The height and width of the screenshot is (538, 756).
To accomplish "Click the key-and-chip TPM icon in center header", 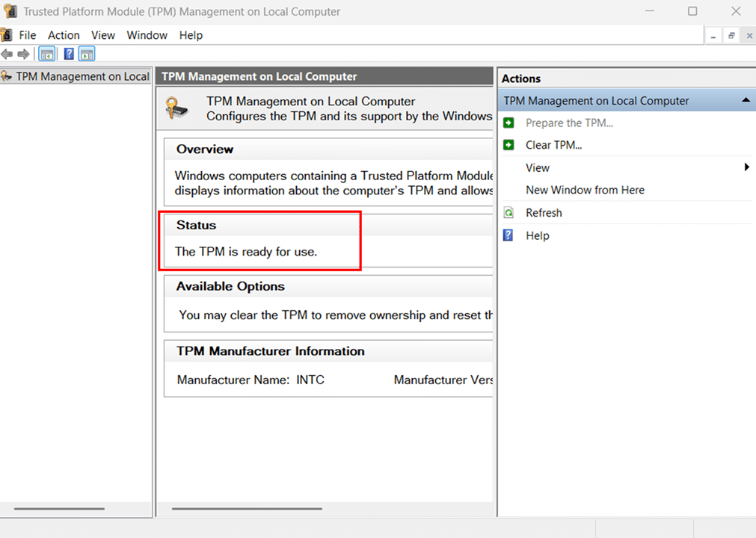I will coord(178,108).
